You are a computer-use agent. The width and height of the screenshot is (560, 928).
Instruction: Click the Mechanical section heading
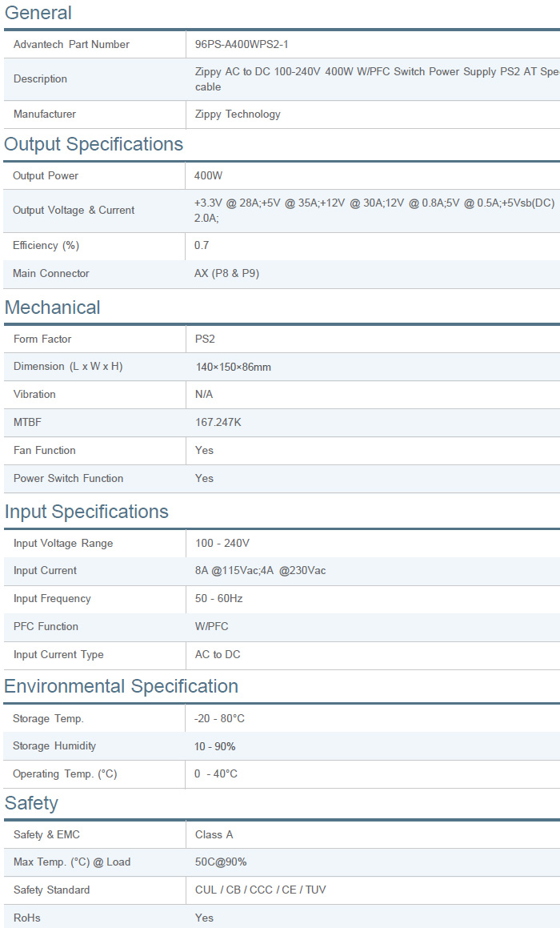pos(53,307)
